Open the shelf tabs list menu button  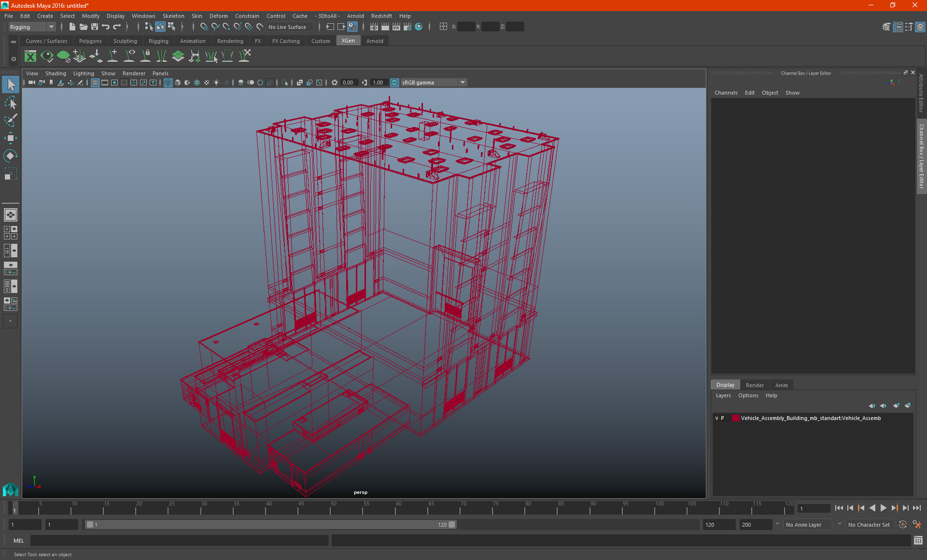click(x=14, y=42)
